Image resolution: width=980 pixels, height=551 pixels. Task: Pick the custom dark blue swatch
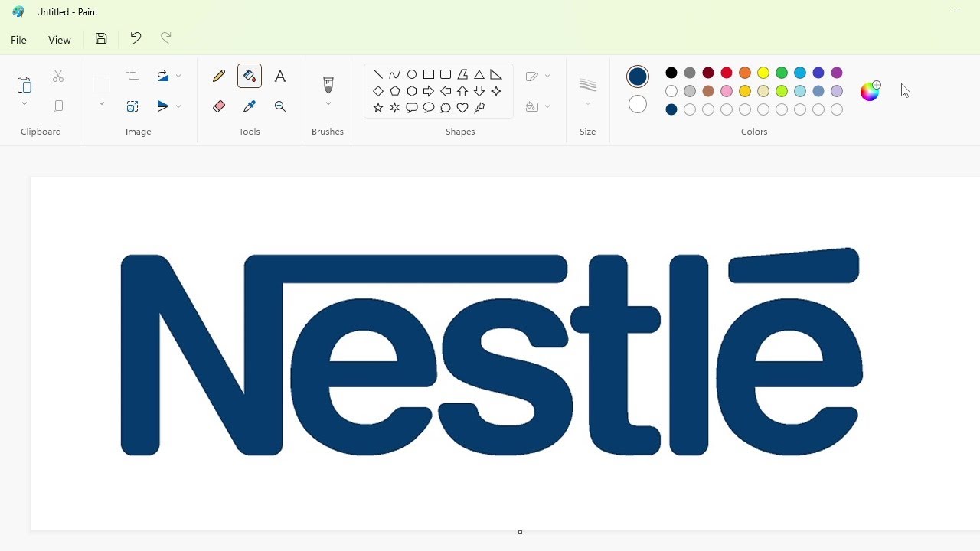coord(671,109)
